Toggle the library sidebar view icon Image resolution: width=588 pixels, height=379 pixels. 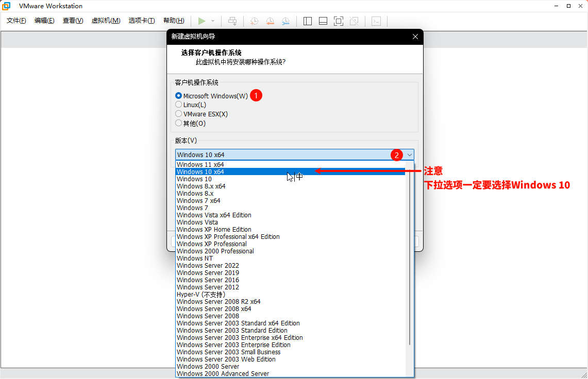308,21
